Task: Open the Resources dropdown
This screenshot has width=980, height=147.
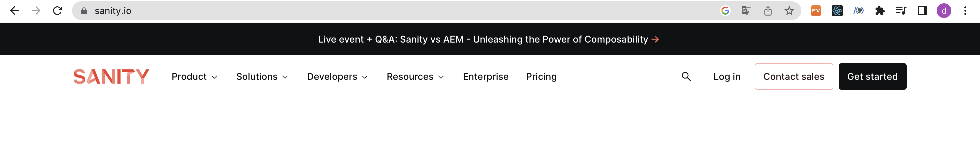Action: 415,77
